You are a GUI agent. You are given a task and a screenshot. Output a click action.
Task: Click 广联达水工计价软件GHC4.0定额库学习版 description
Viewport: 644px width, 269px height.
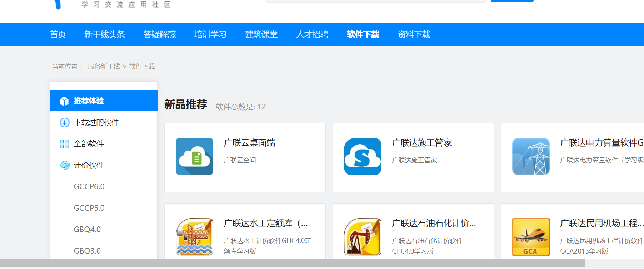pyautogui.click(x=268, y=246)
